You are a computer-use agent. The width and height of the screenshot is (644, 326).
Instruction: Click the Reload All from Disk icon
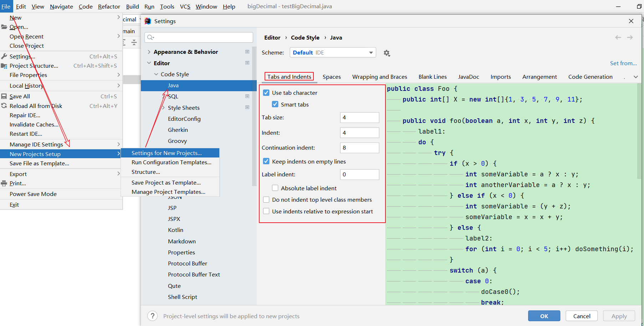[x=4, y=106]
